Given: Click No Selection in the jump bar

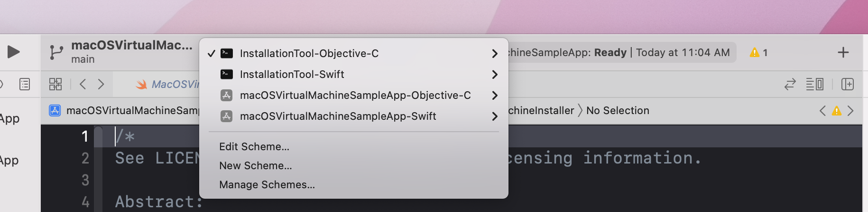Looking at the screenshot, I should (x=618, y=110).
